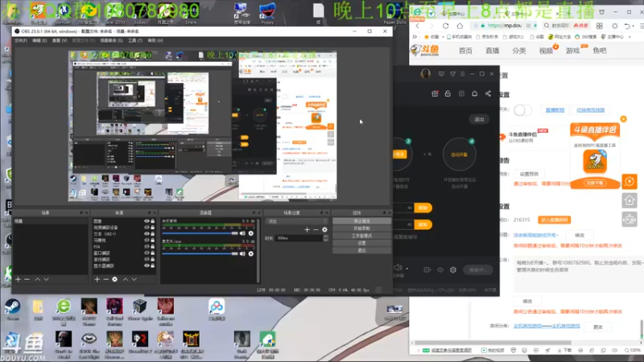Move selected source down in sources list
This screenshot has width=644, height=362.
click(x=134, y=279)
